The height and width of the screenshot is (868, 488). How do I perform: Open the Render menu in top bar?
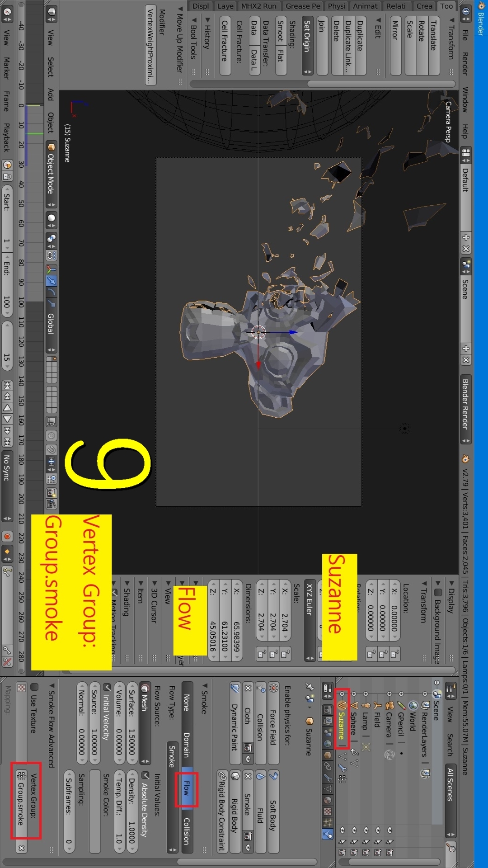pos(465,63)
